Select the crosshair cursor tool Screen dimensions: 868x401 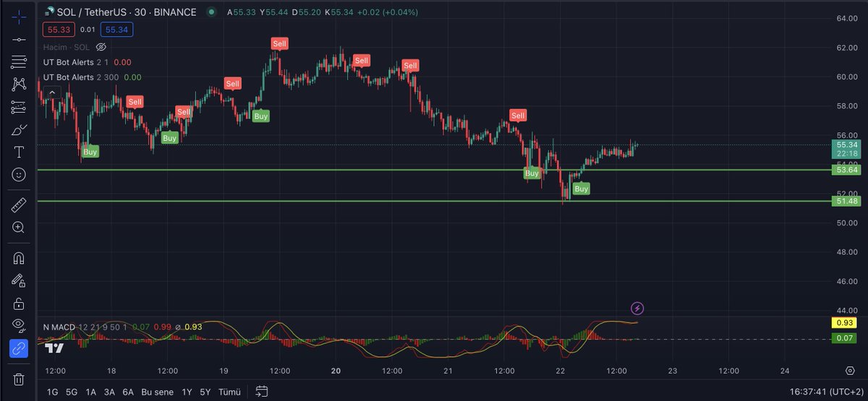[19, 16]
